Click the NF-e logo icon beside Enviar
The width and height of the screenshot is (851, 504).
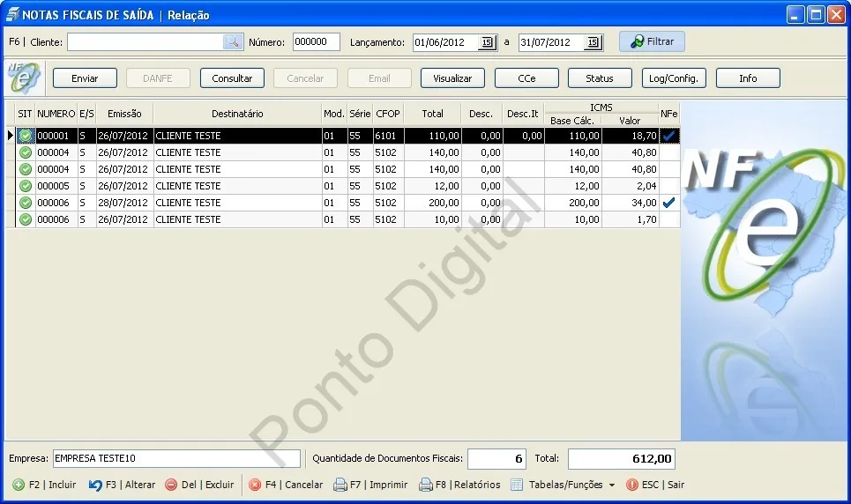(24, 78)
